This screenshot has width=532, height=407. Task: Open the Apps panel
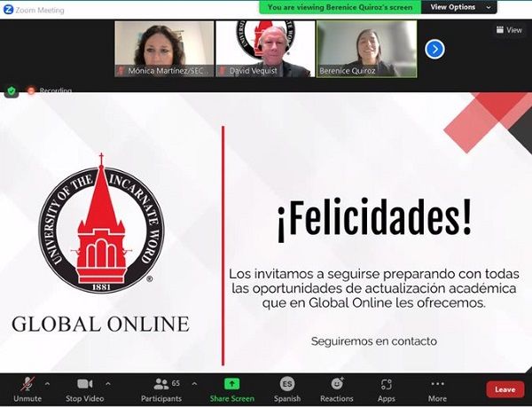click(x=387, y=389)
